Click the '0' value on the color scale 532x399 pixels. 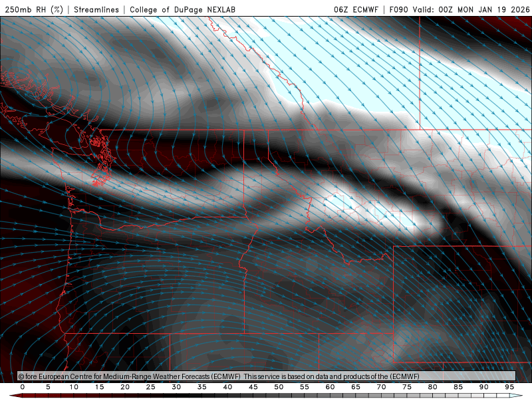tap(23, 387)
